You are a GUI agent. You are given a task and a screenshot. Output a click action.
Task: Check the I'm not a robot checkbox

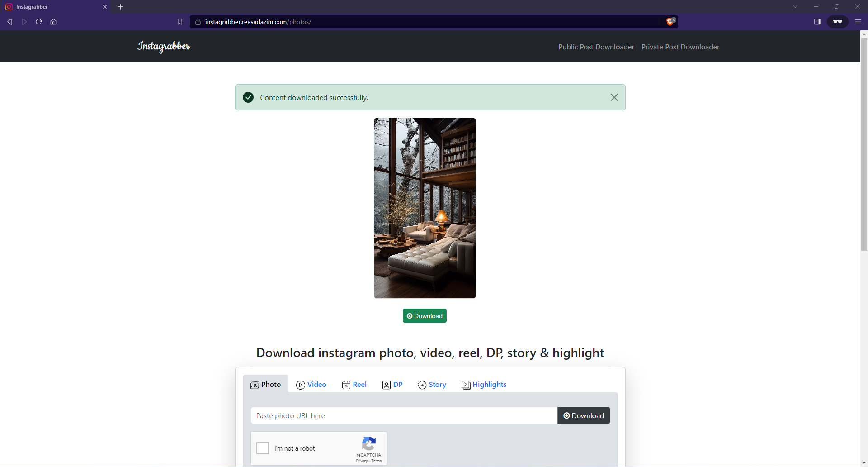pyautogui.click(x=262, y=448)
